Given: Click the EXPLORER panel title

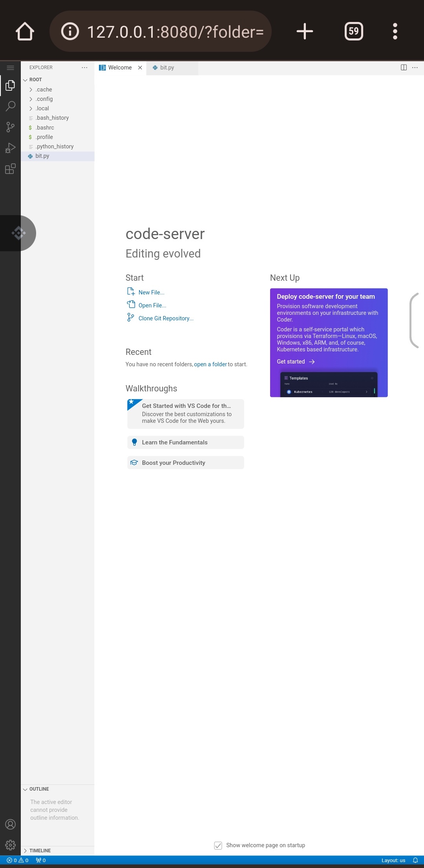Looking at the screenshot, I should [x=41, y=68].
